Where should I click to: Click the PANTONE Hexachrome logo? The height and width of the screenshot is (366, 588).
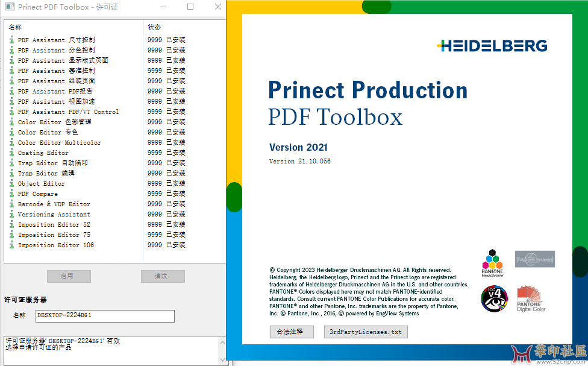coord(492,263)
